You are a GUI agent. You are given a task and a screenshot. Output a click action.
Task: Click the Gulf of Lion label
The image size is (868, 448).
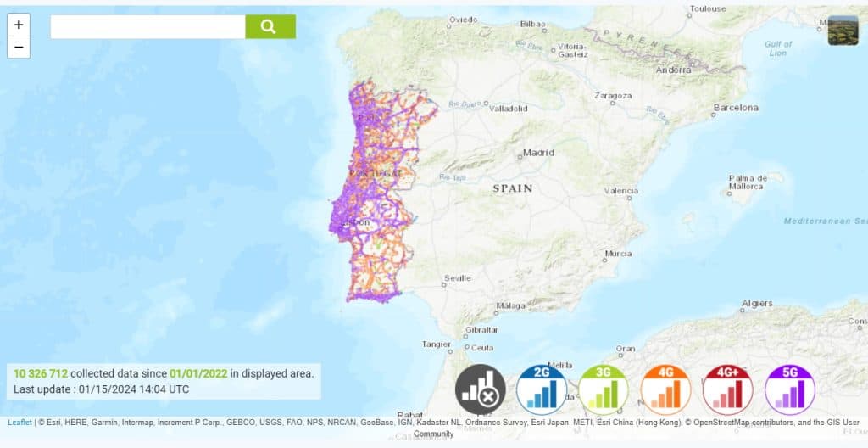pos(778,48)
